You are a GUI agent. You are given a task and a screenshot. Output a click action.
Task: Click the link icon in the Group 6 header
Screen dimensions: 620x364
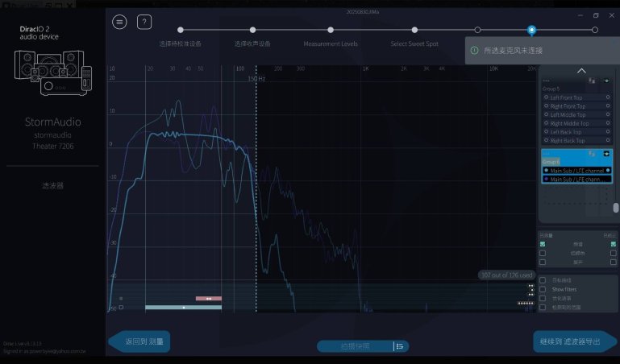(x=592, y=153)
